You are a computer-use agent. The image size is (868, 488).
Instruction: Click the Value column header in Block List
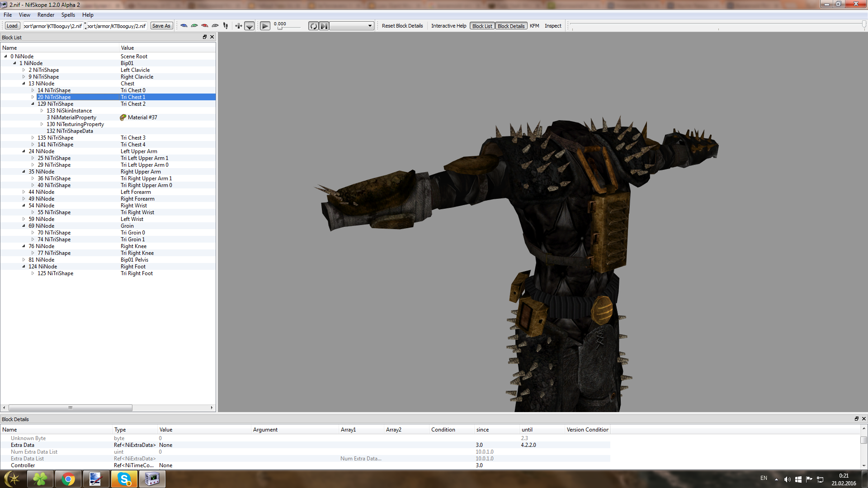coord(167,48)
